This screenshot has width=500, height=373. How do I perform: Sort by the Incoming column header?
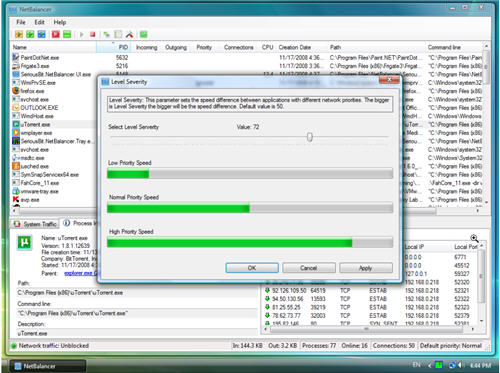(146, 47)
